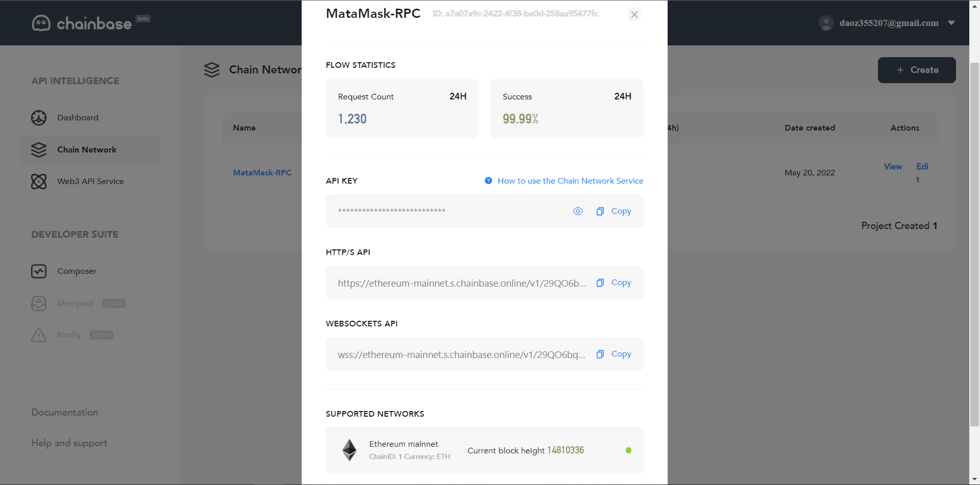This screenshot has width=980, height=485.
Task: Click the Chain Network layers icon in sidebar
Action: point(39,150)
